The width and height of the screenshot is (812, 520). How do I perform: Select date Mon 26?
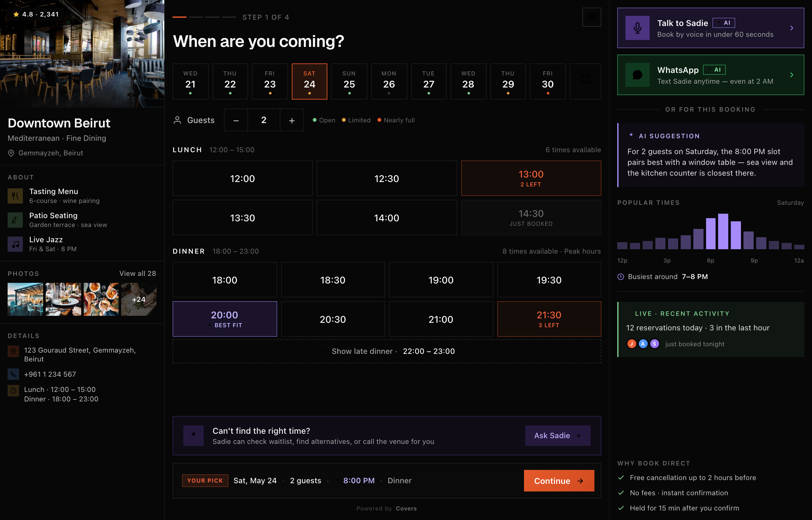[389, 81]
